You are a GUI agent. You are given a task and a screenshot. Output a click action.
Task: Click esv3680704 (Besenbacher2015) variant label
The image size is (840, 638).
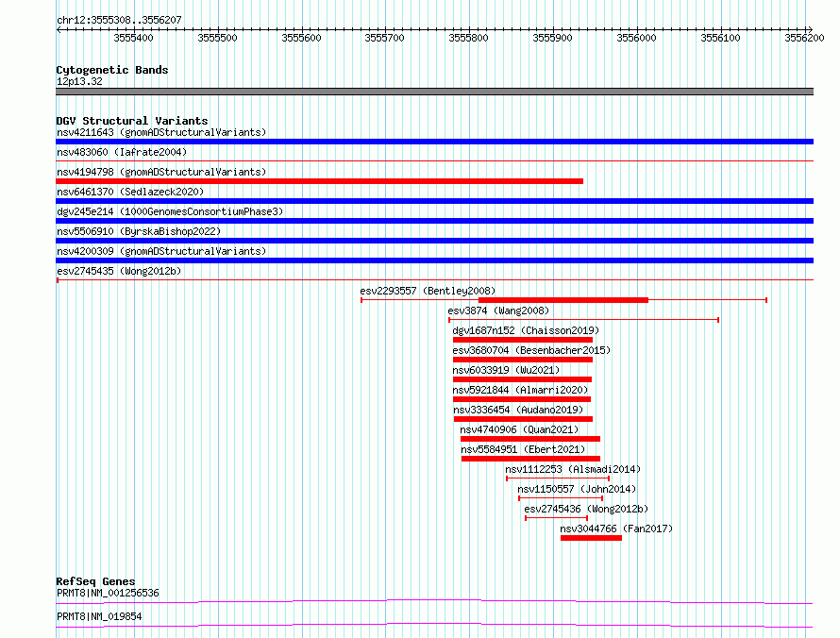coord(531,350)
